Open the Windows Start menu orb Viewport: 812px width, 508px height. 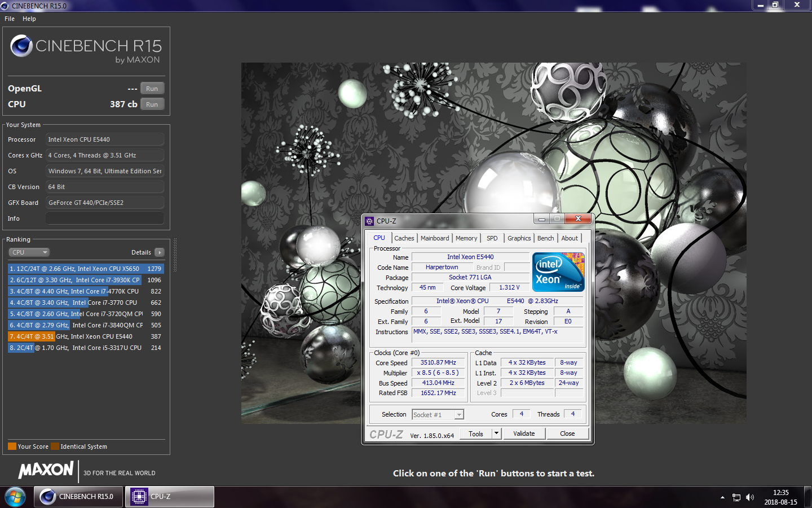[x=15, y=497]
